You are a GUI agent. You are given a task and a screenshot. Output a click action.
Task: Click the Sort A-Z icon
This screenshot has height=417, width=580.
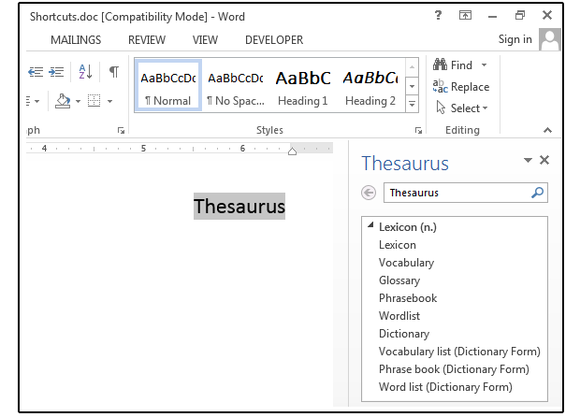tap(85, 71)
